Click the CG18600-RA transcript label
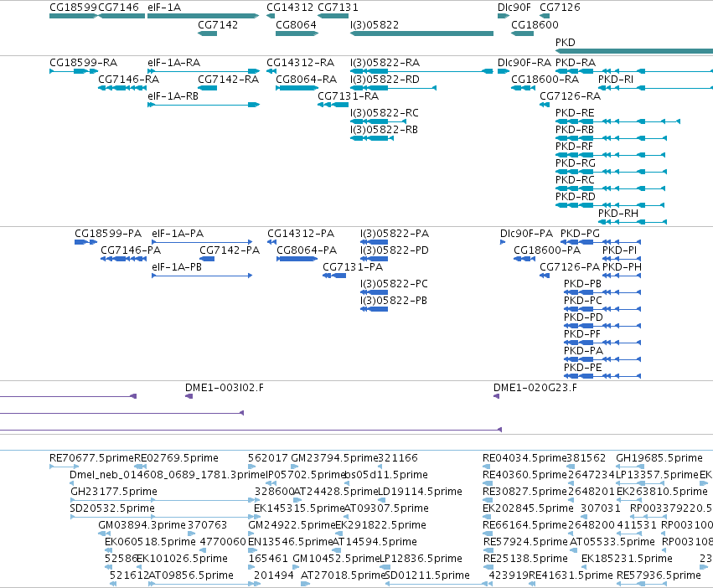The image size is (713, 588). (545, 79)
